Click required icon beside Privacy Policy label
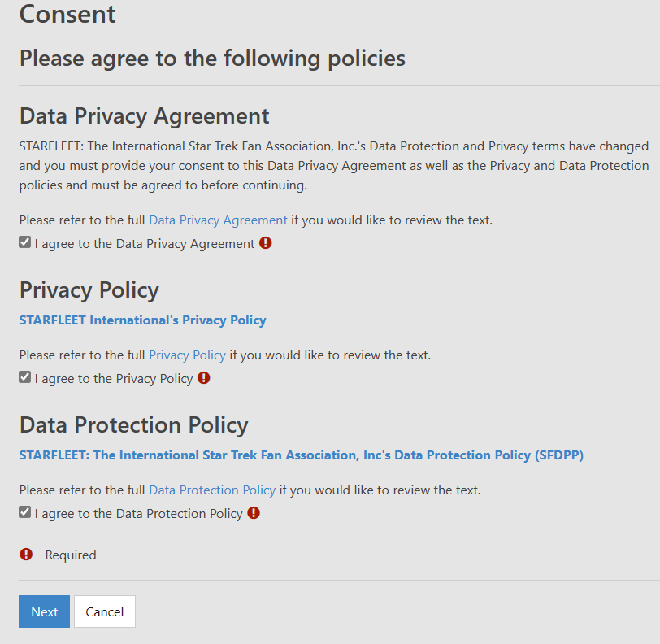Viewport: 660px width, 644px height. 204,378
